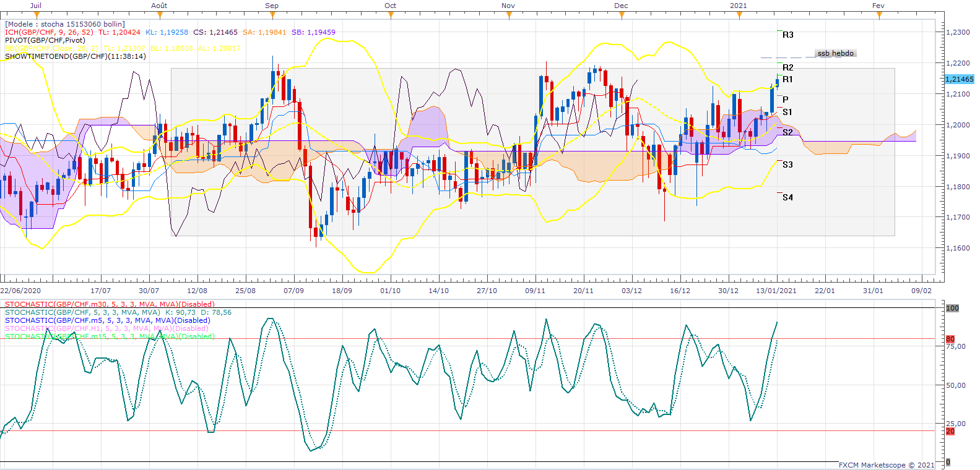The height and width of the screenshot is (470, 980).
Task: Select the STOCHASTIC(GBP/CHF.m15) disabled indicator label
Action: pyautogui.click(x=110, y=336)
